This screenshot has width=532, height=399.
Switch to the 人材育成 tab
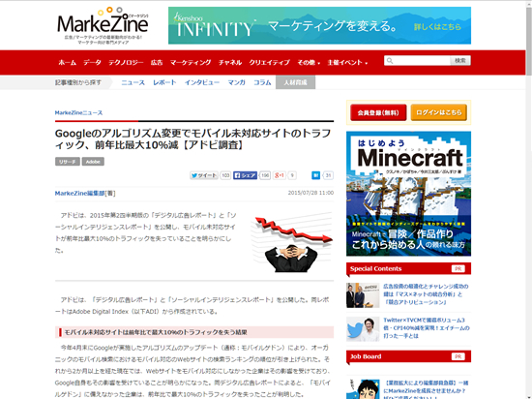[295, 82]
